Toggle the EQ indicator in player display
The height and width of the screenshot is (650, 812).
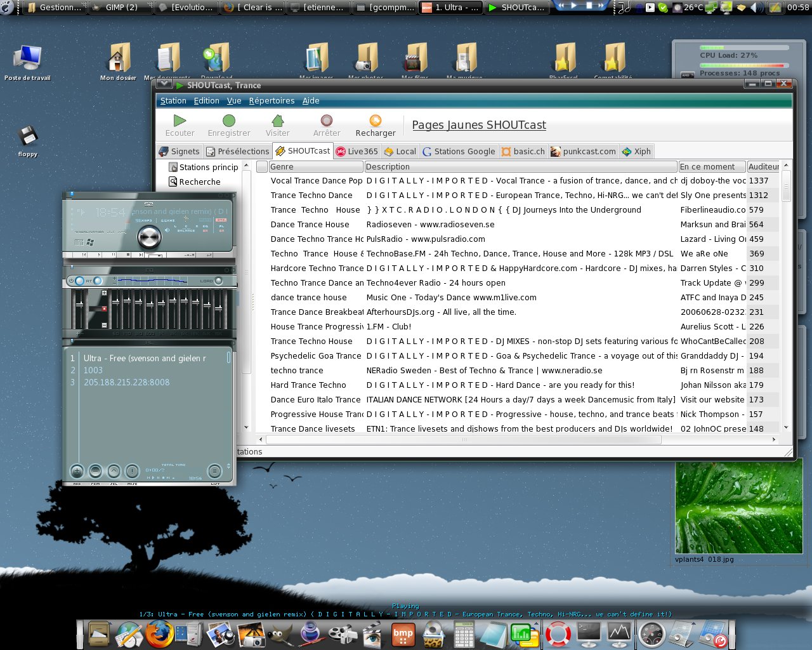click(206, 229)
